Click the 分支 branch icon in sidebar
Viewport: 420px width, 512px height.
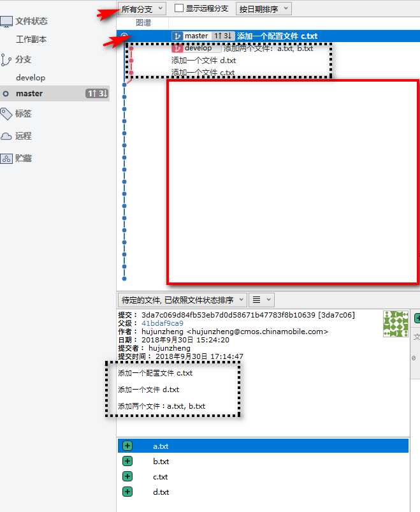coord(6,60)
